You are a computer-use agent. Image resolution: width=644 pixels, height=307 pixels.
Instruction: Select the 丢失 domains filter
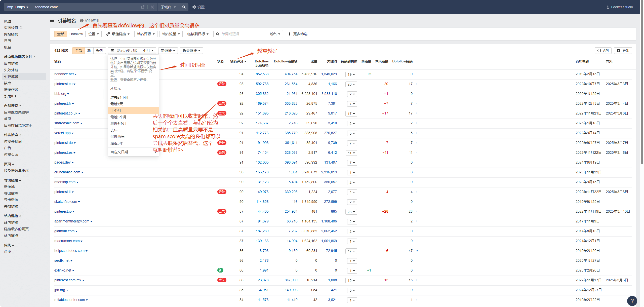tap(100, 50)
